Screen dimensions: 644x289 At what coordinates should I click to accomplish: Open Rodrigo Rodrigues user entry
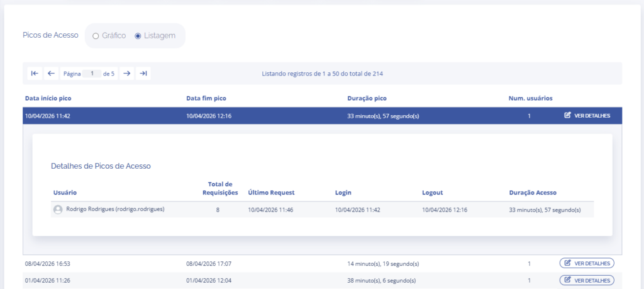click(115, 209)
